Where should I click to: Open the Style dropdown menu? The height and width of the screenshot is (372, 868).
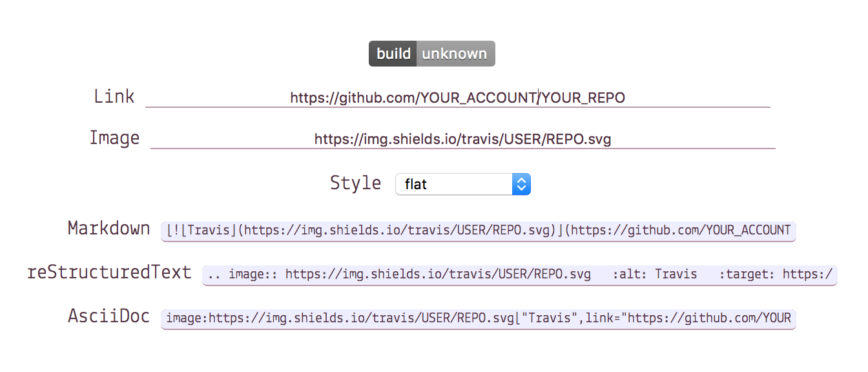(x=462, y=184)
